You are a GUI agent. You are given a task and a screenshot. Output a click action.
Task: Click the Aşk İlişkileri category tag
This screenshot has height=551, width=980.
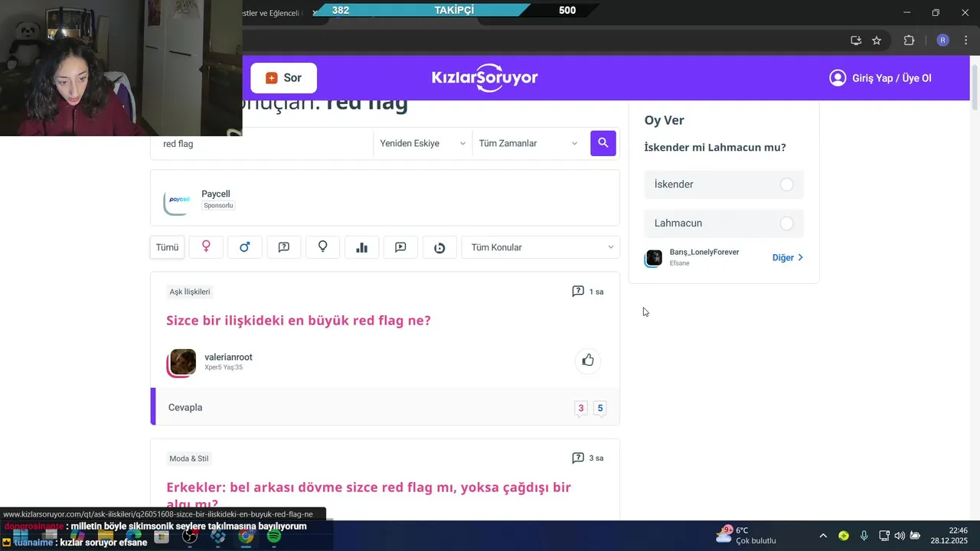click(190, 292)
